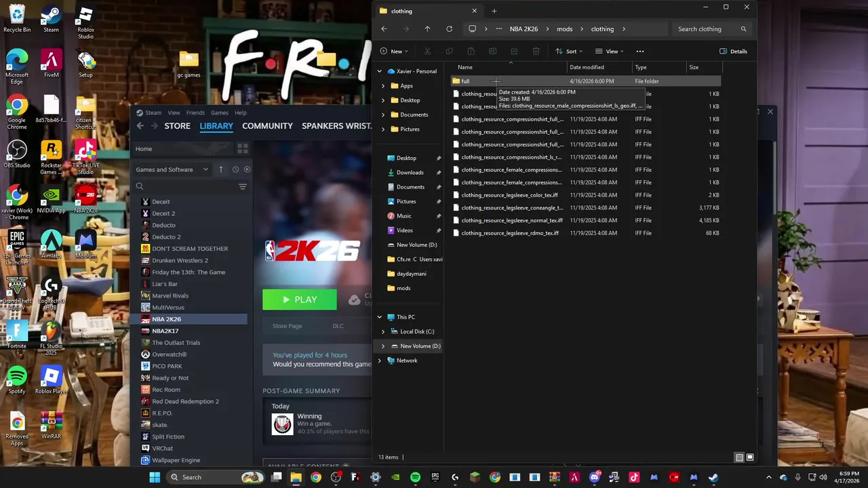Open Steam library advanced filter icon
868x488 pixels.
(242, 186)
